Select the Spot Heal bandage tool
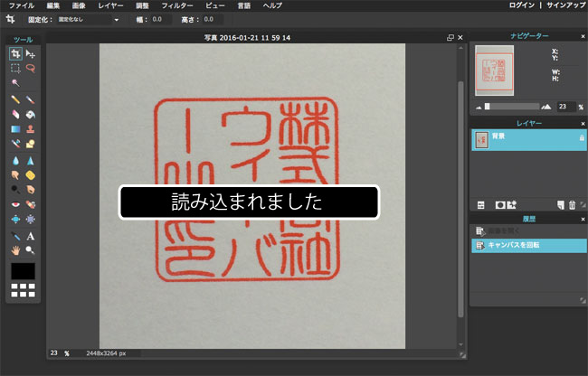 (x=31, y=204)
